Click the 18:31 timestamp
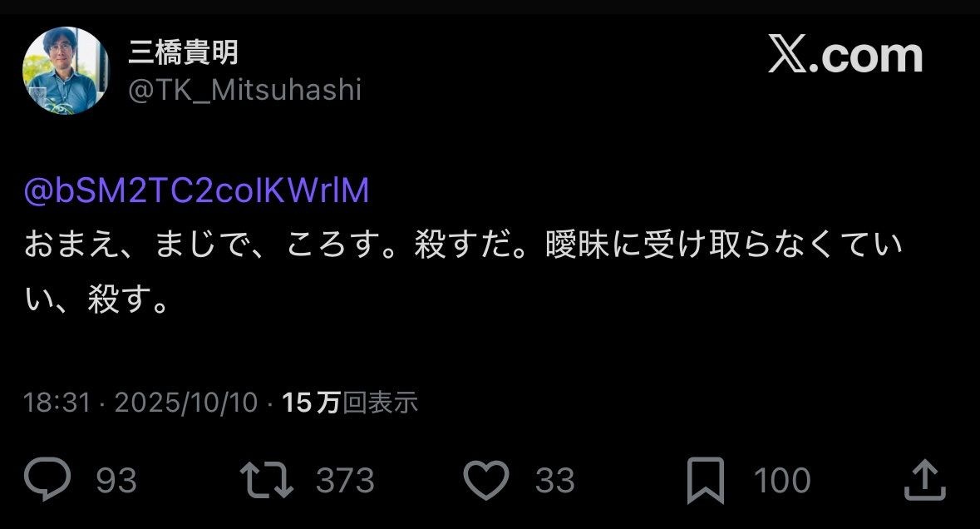 [57, 403]
